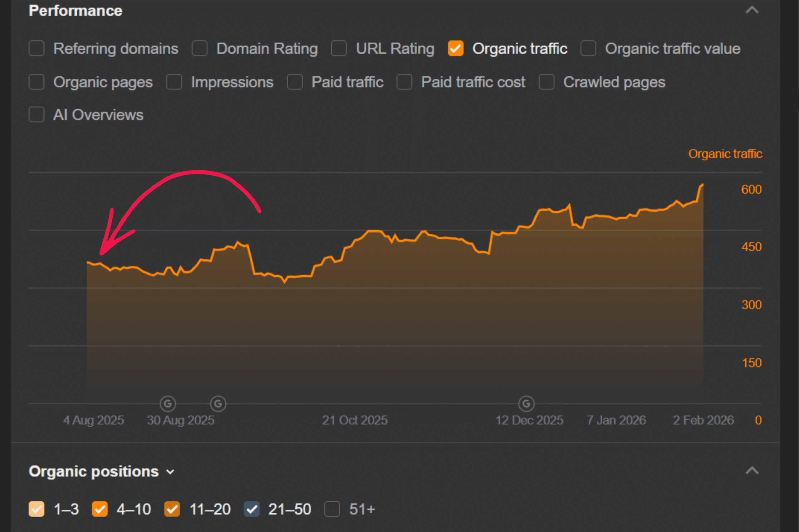Click the second Google update marker after 30 Aug

[218, 403]
